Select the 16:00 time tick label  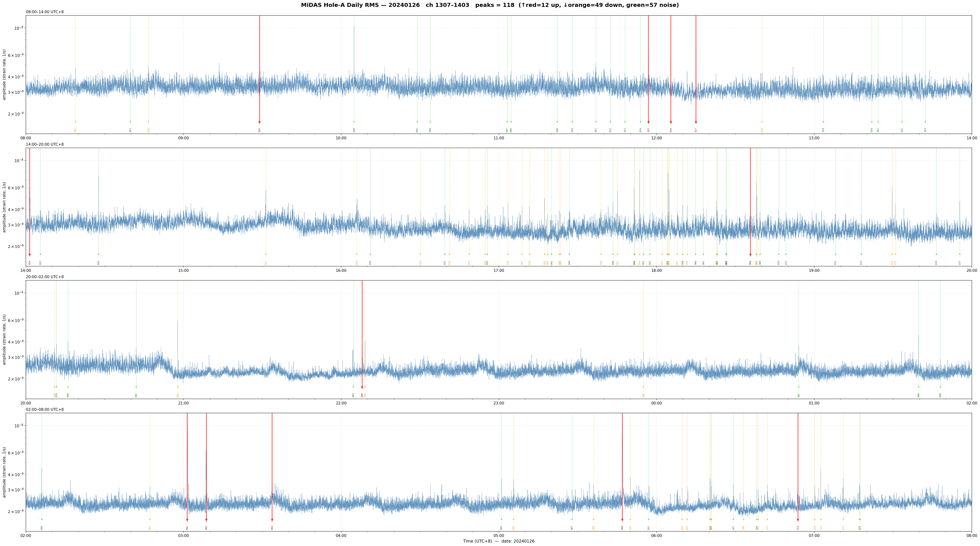click(341, 271)
